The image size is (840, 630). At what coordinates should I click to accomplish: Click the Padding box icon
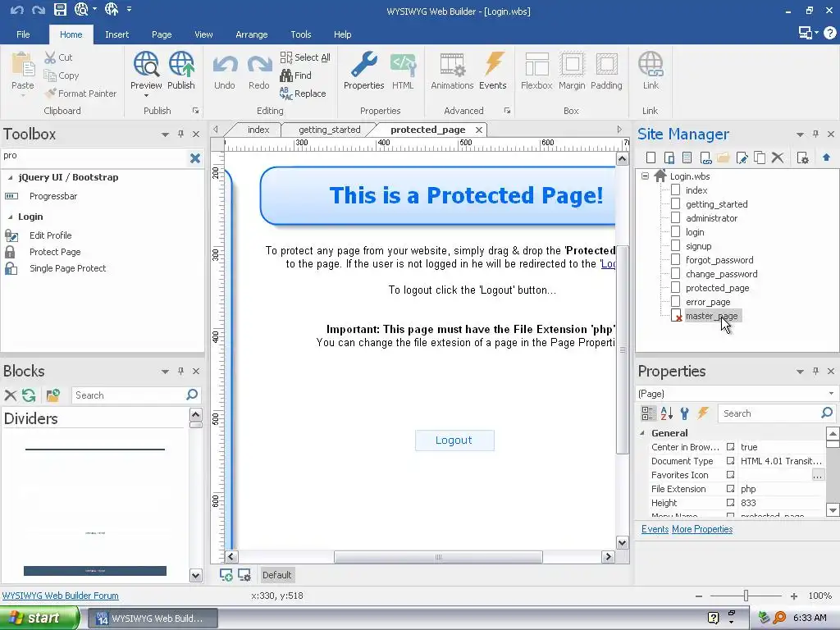[x=606, y=64]
